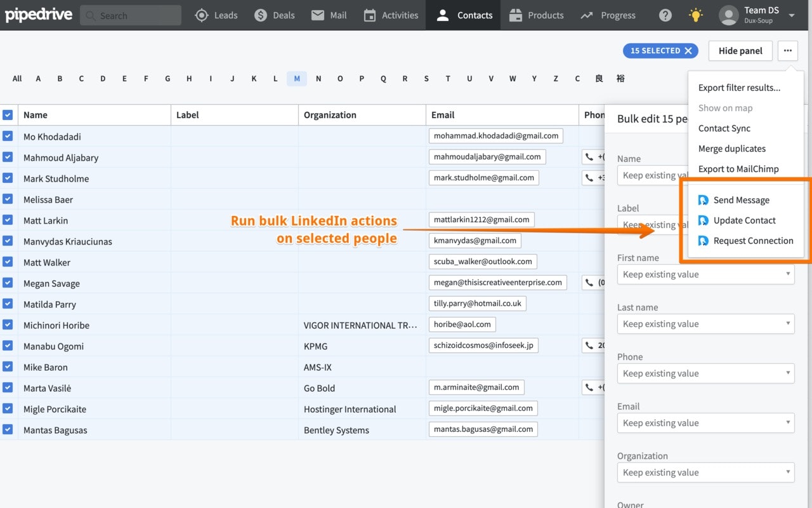Viewport: 812px width, 508px height.
Task: Open the Leads section
Action: [x=216, y=15]
